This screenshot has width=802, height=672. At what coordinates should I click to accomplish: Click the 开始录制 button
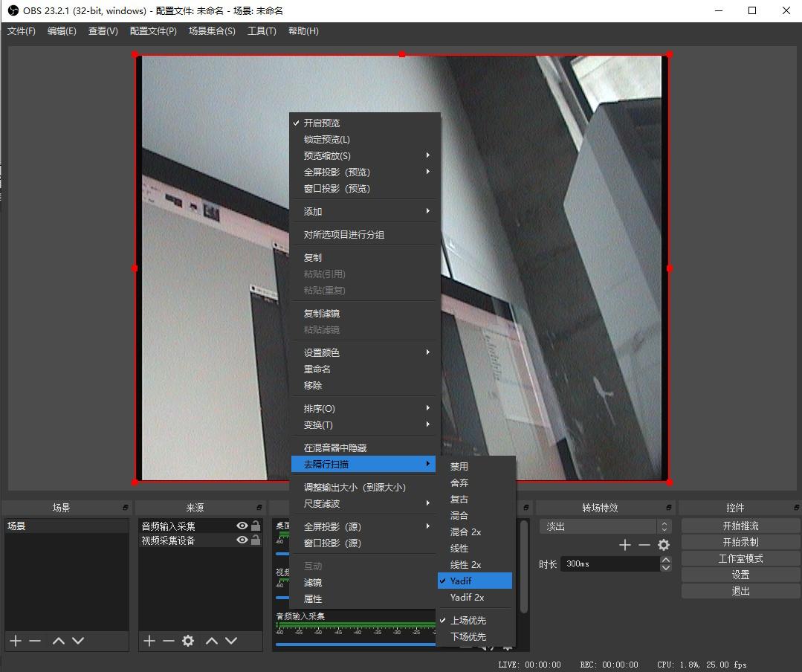click(x=740, y=542)
